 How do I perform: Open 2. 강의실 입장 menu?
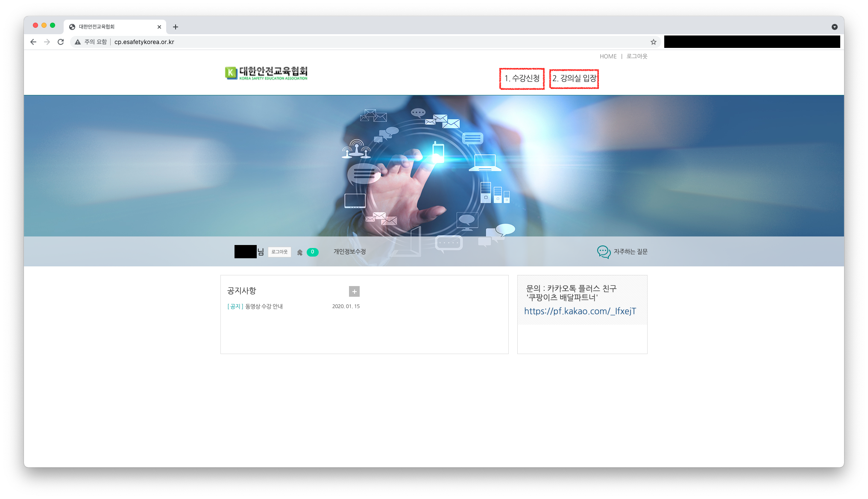(x=574, y=78)
